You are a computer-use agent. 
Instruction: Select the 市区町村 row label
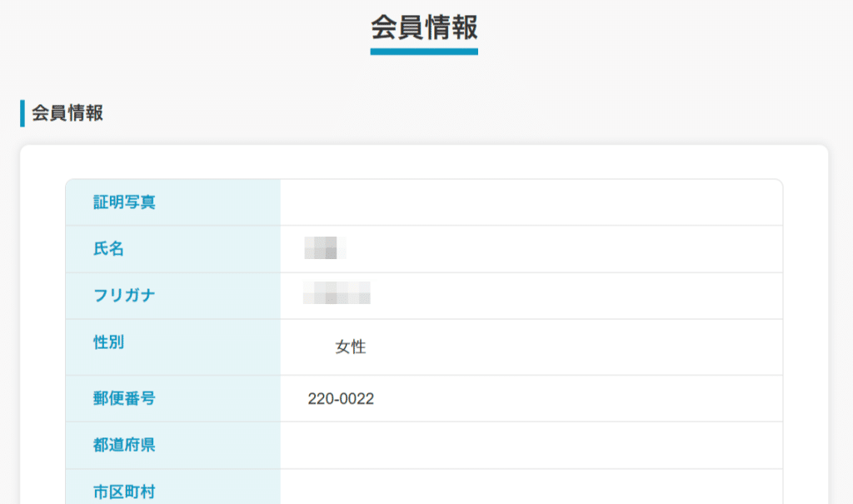click(x=124, y=491)
